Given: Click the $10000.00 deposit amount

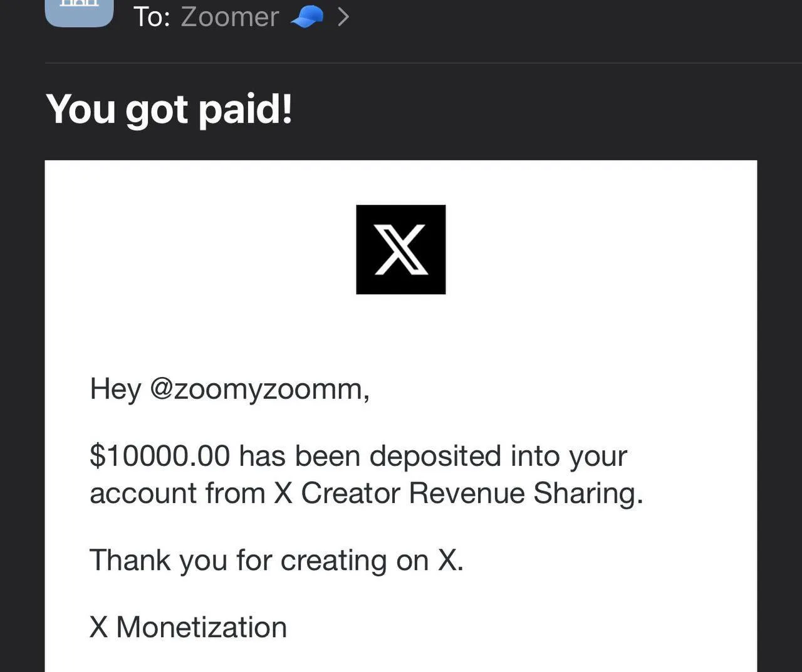Looking at the screenshot, I should (160, 456).
